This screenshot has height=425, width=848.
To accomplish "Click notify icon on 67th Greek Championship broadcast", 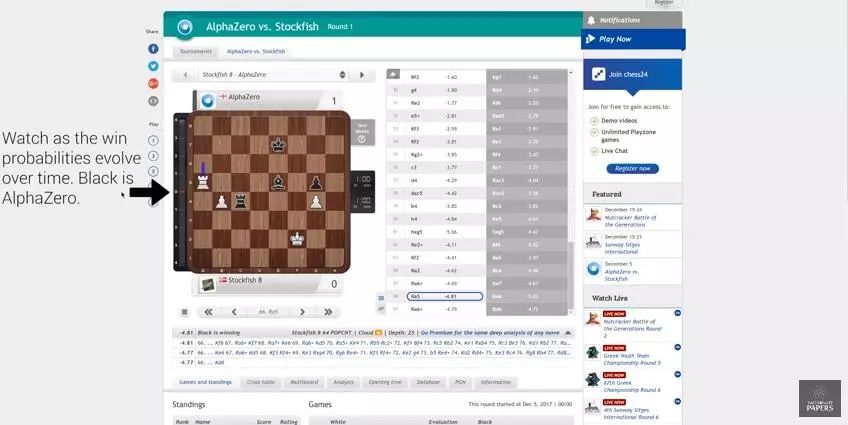I will 677,374.
